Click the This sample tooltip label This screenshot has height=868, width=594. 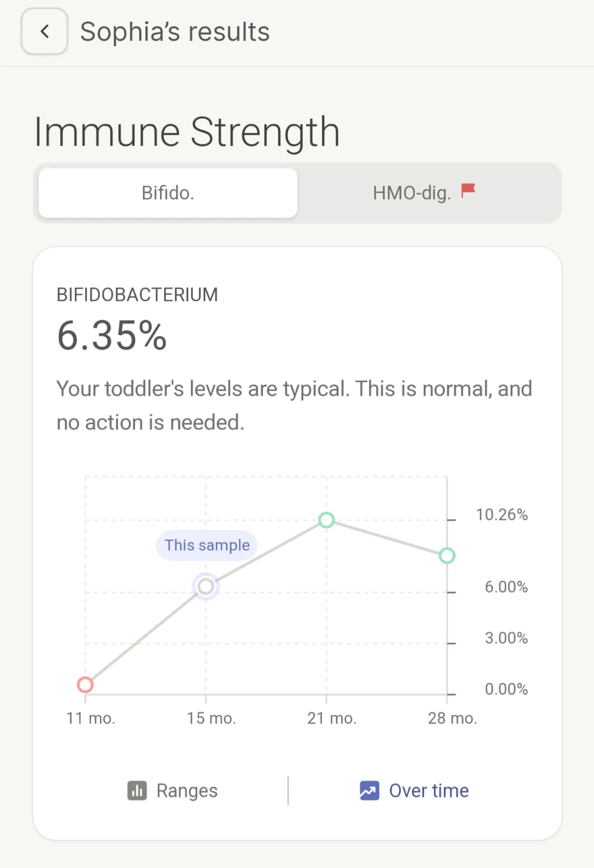[x=207, y=545]
